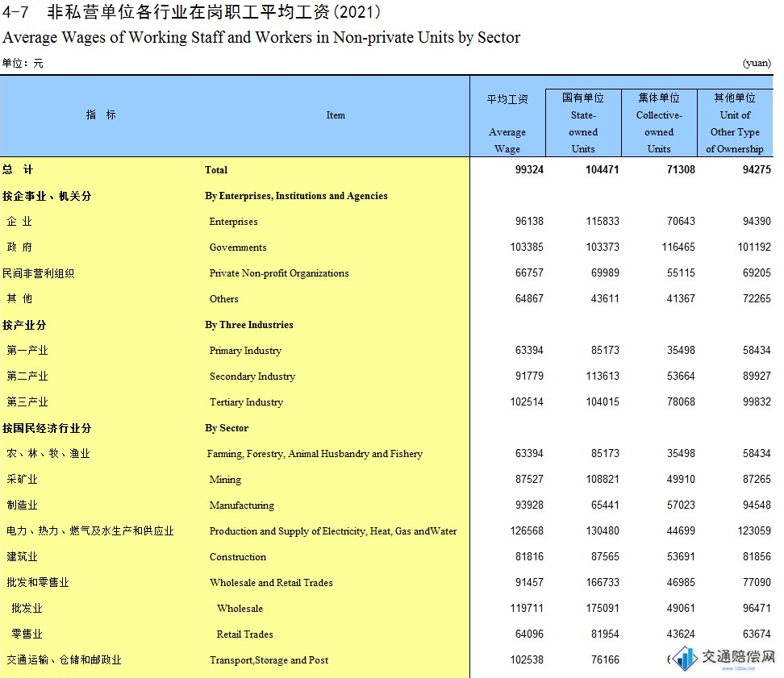This screenshot has height=678, width=784.
Task: Click the 'By Enterprises, Institutions and Agencies' heading
Action: [296, 196]
